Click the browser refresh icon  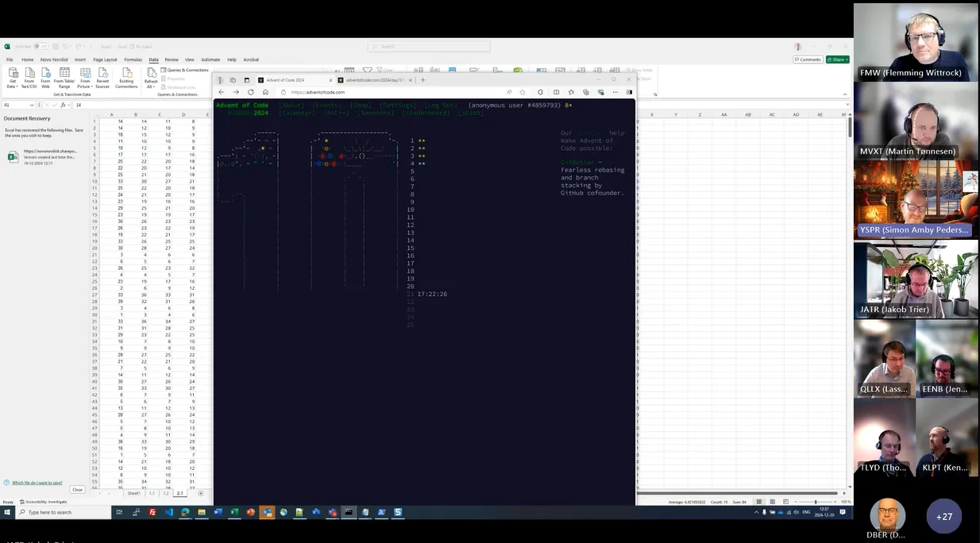point(251,92)
